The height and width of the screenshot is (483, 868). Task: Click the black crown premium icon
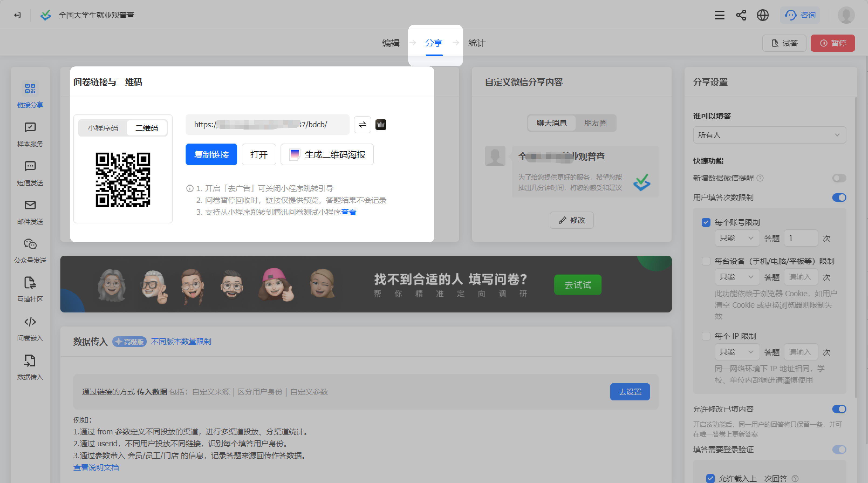(x=381, y=125)
